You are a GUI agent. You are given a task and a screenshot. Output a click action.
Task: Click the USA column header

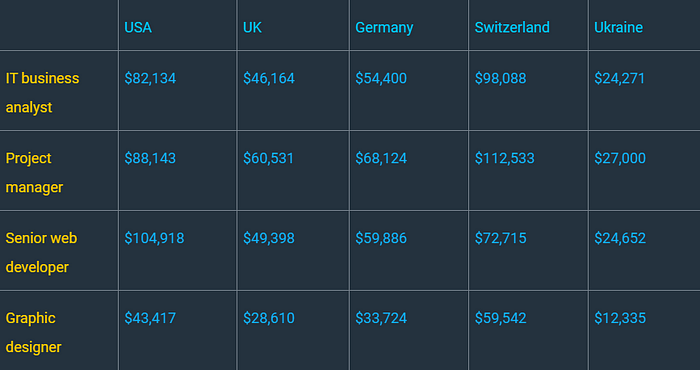[138, 28]
